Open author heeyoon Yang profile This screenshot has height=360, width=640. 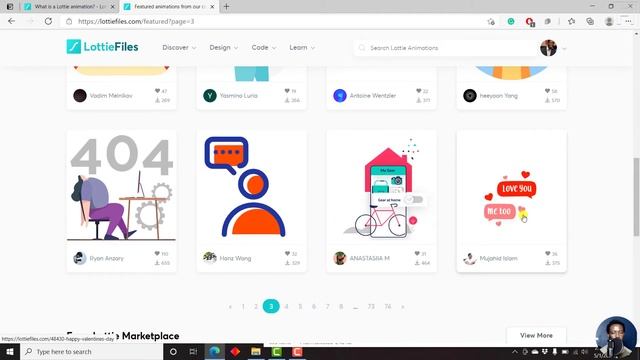tap(498, 96)
